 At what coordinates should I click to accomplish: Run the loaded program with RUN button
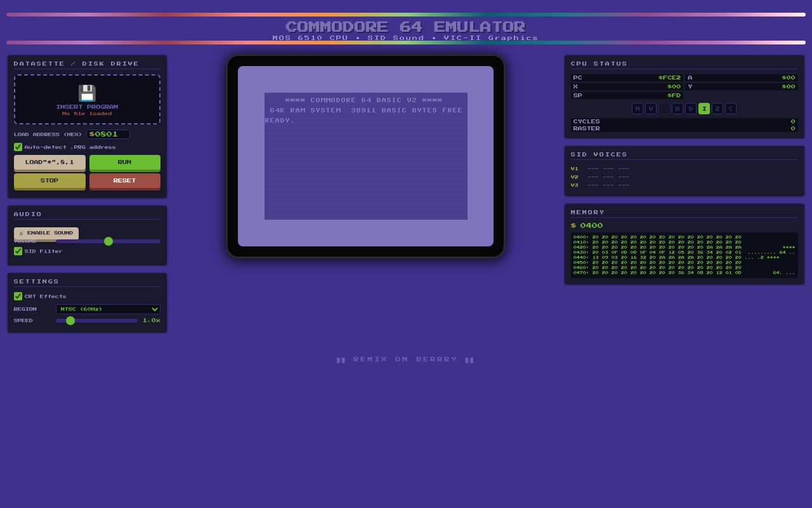tap(124, 163)
